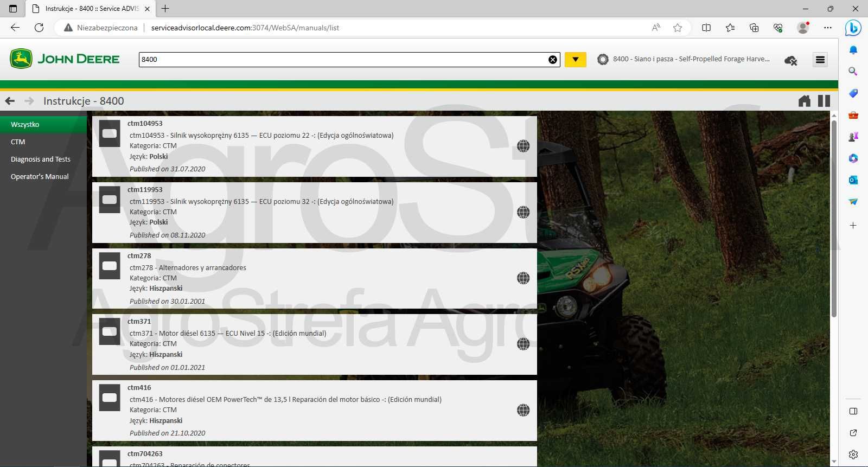Open the hamburger main menu
Viewport: 868px width, 467px height.
point(820,60)
